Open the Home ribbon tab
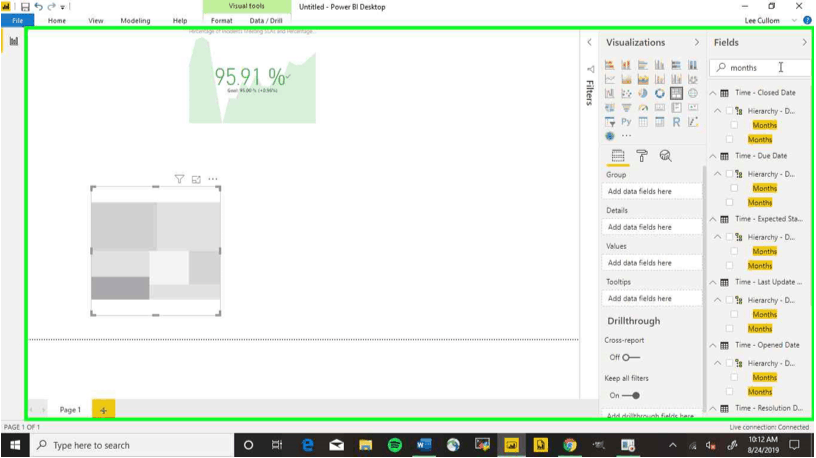The height and width of the screenshot is (458, 816). tap(57, 20)
